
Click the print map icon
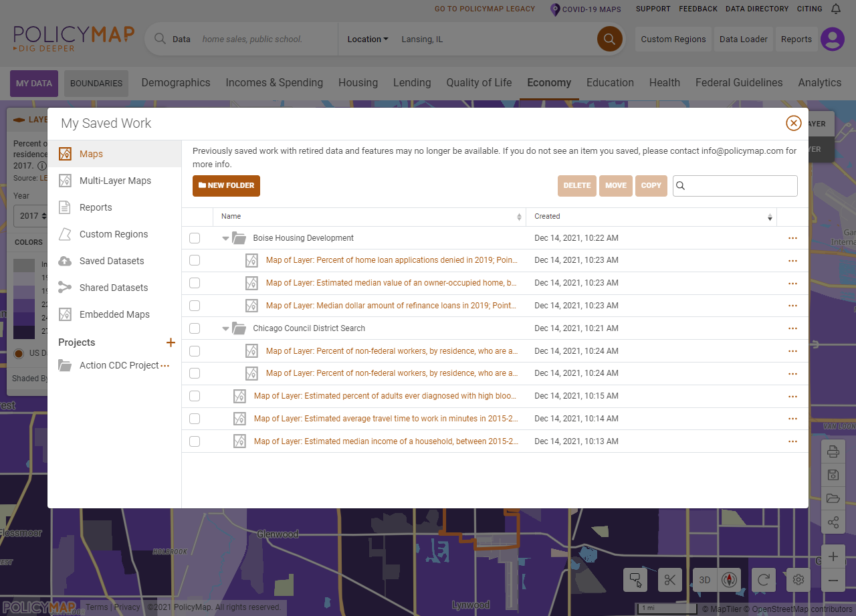pyautogui.click(x=833, y=451)
